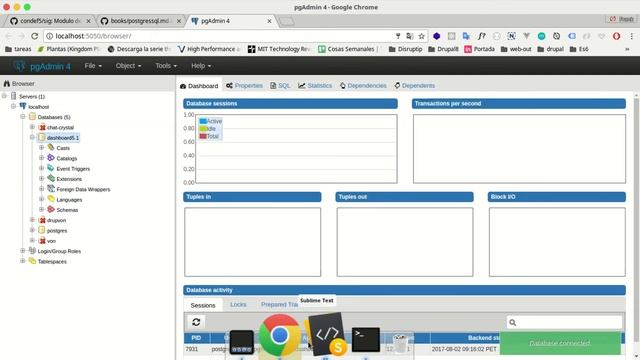Open the MIT Technology Review bookmark

[x=280, y=49]
